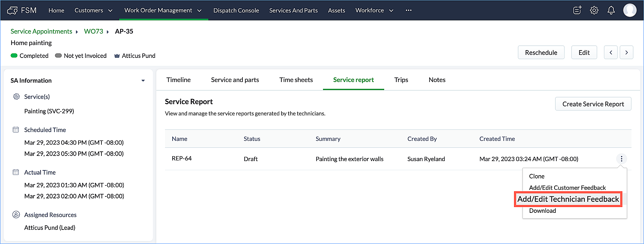Image resolution: width=644 pixels, height=244 pixels.
Task: Choose Download from the context menu
Action: tap(542, 211)
